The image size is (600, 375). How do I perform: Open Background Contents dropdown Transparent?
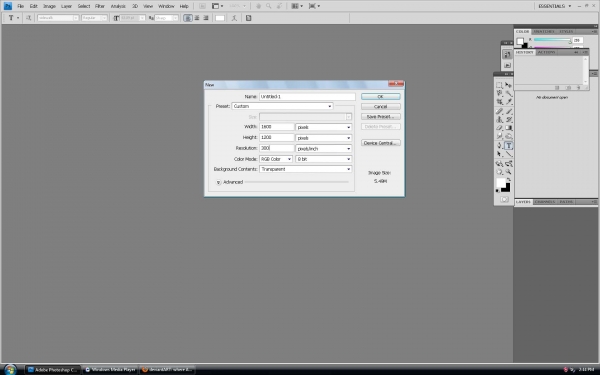click(x=305, y=169)
